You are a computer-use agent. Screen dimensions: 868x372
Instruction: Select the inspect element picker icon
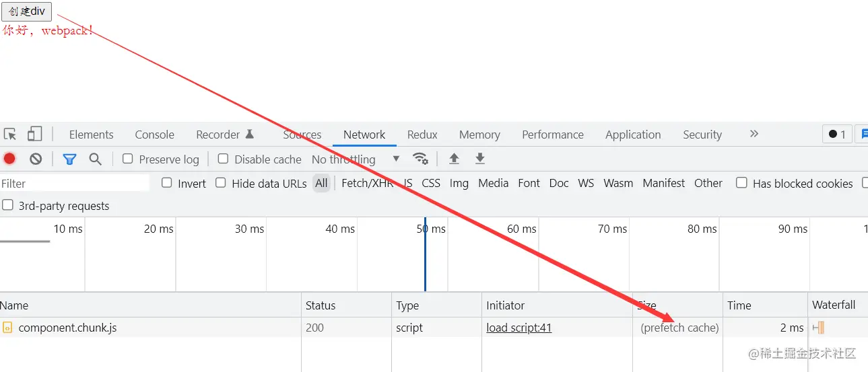coord(9,134)
